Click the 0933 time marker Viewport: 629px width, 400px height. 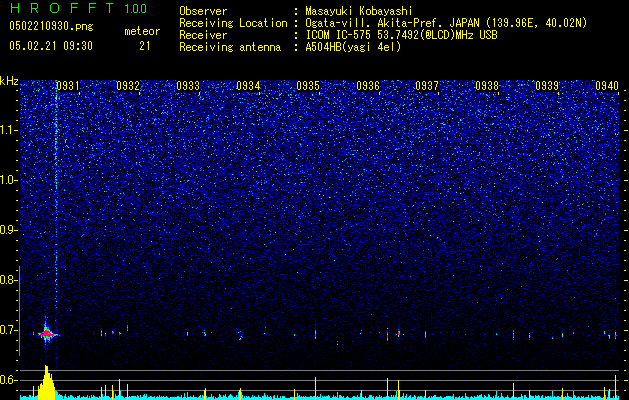pyautogui.click(x=188, y=85)
